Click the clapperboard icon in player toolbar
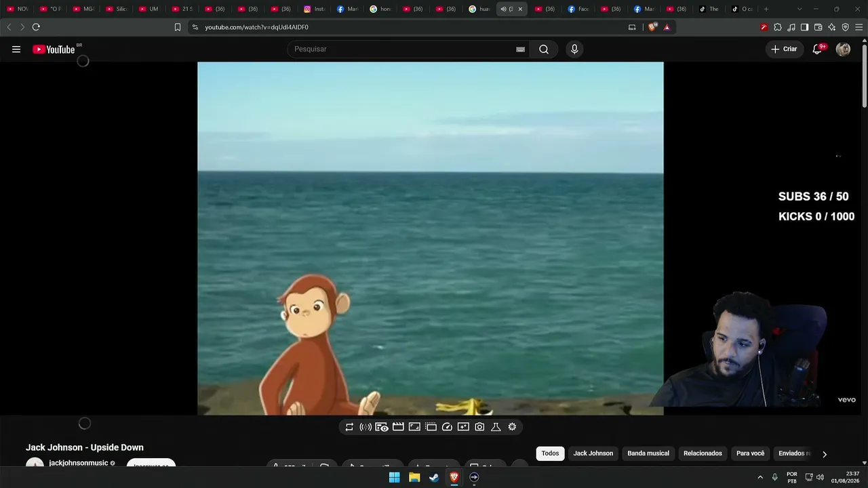The height and width of the screenshot is (488, 868). tap(398, 427)
